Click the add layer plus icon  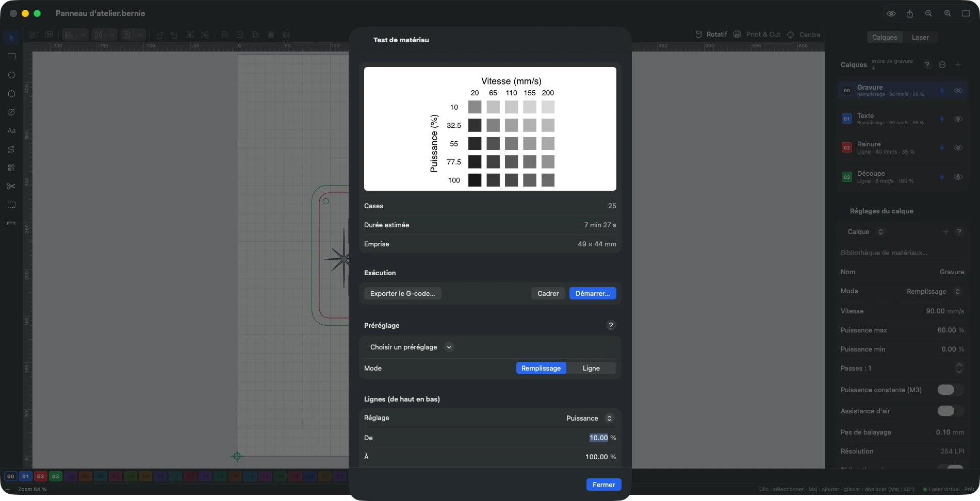tap(958, 64)
